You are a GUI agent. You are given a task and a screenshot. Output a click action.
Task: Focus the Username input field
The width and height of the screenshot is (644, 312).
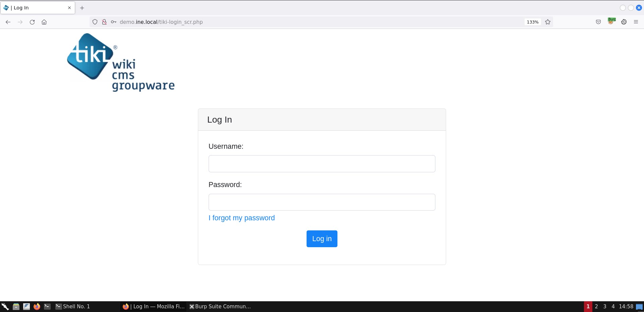click(x=322, y=164)
